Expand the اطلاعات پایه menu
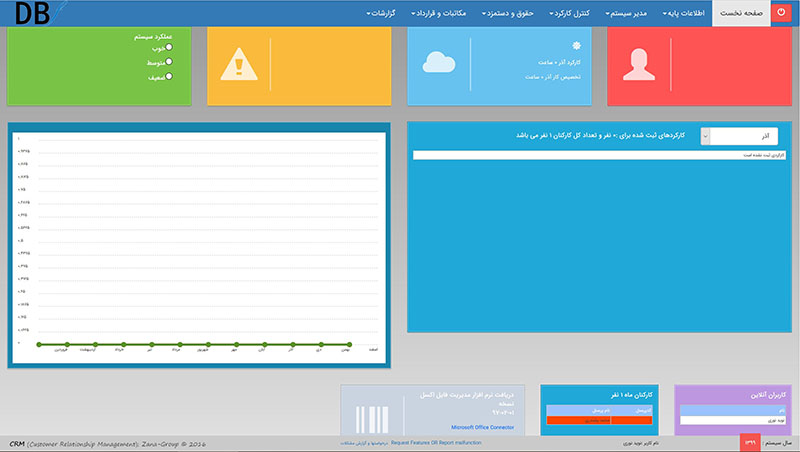The width and height of the screenshot is (800, 452). pyautogui.click(x=683, y=13)
